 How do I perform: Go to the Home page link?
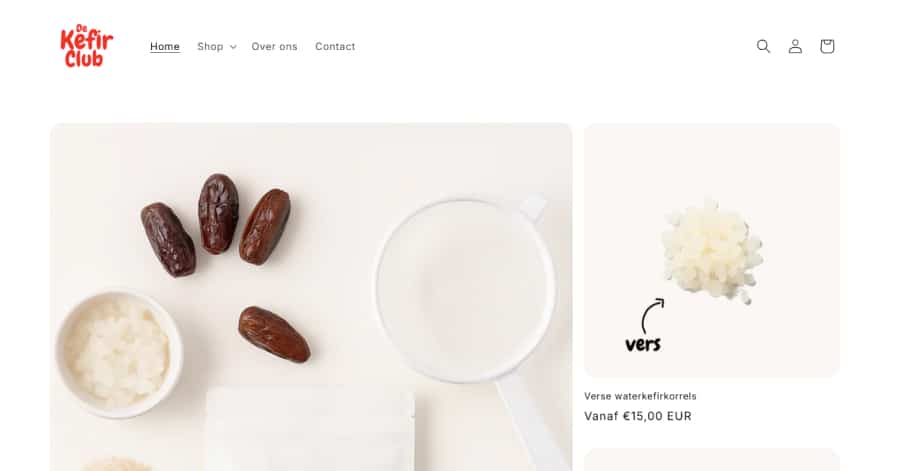coord(165,46)
